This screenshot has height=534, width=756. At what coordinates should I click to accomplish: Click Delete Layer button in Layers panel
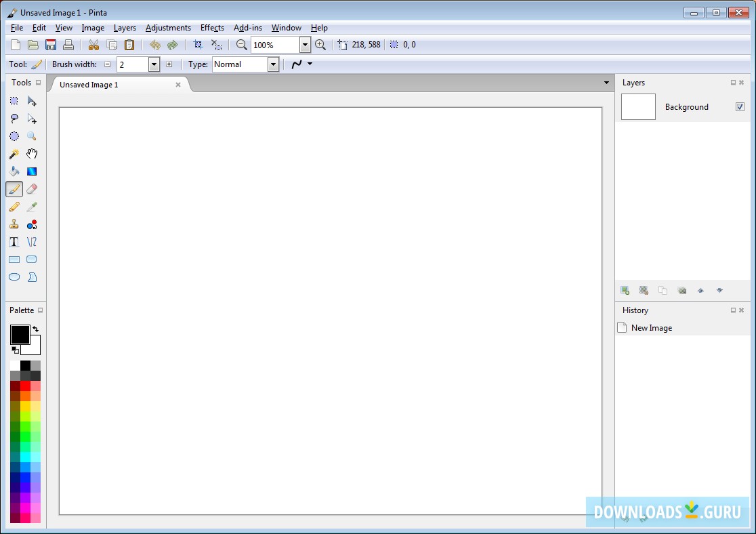pyautogui.click(x=644, y=291)
